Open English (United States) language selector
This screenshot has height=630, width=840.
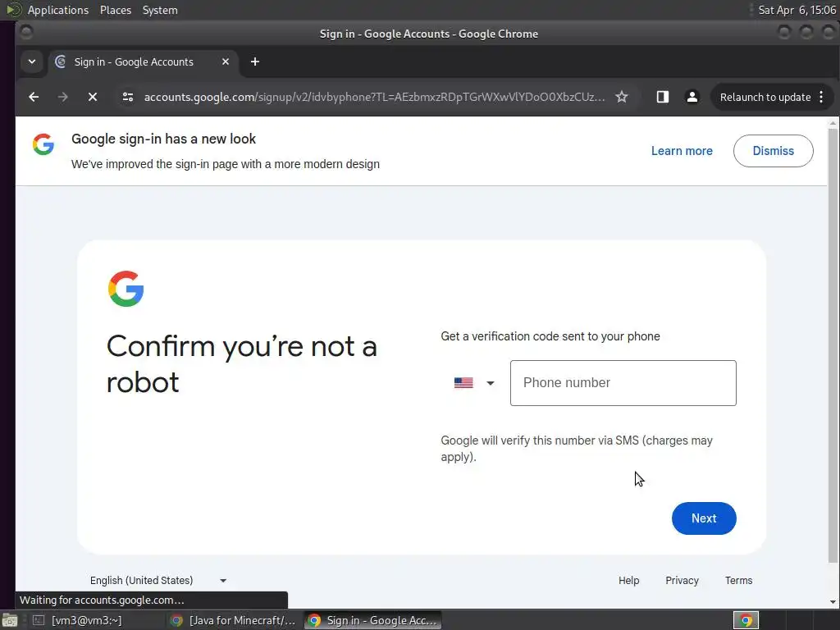click(x=158, y=580)
